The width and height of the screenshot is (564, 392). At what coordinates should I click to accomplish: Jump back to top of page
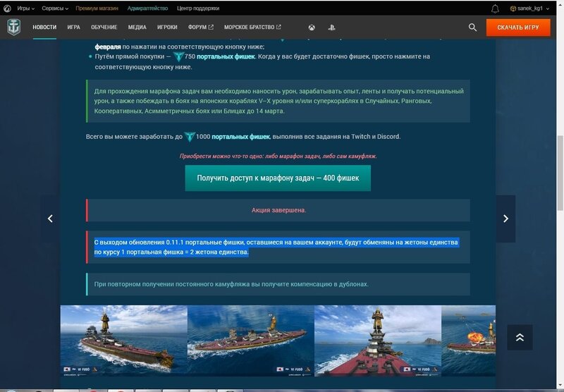[x=520, y=337]
